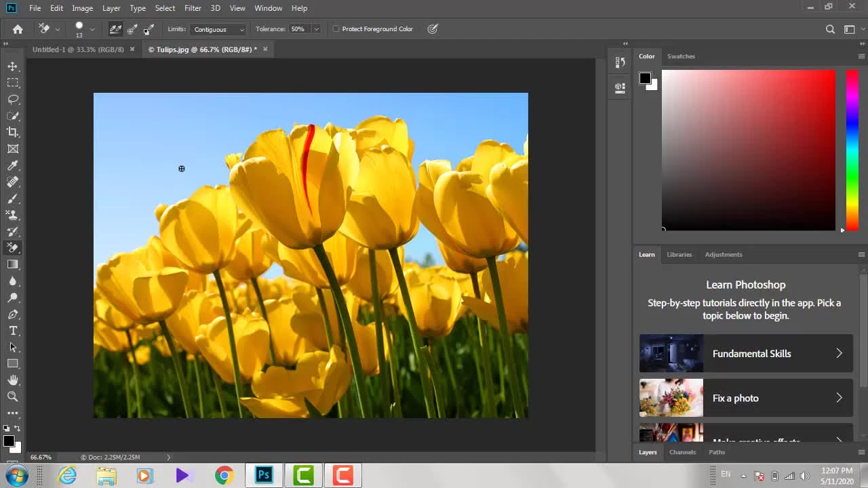Toggle Sampling: Background Swatch option

click(149, 29)
